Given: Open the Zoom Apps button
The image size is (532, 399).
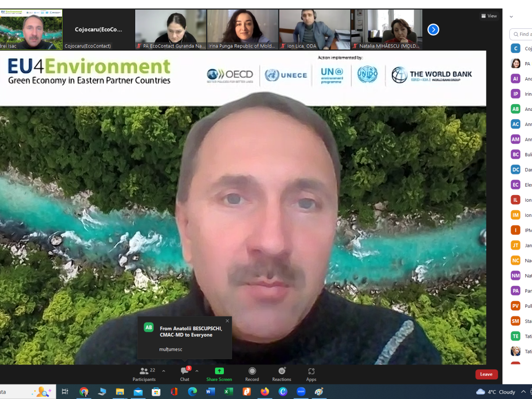Looking at the screenshot, I should [x=311, y=374].
